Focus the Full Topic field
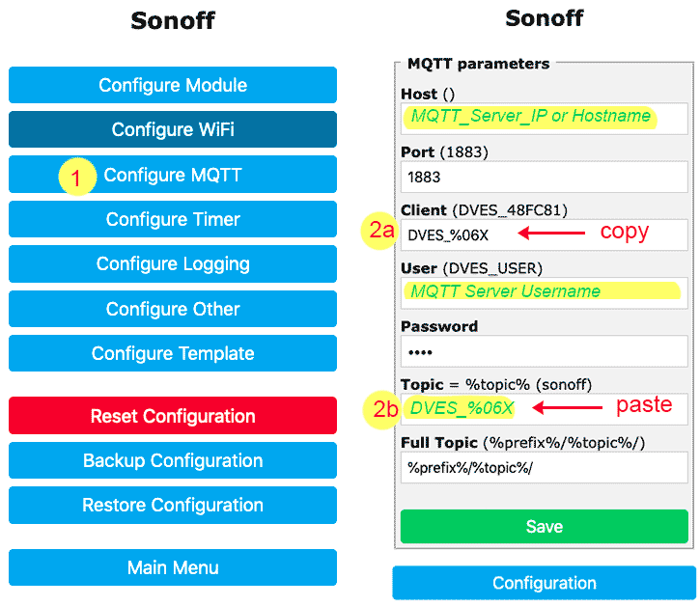 click(545, 467)
